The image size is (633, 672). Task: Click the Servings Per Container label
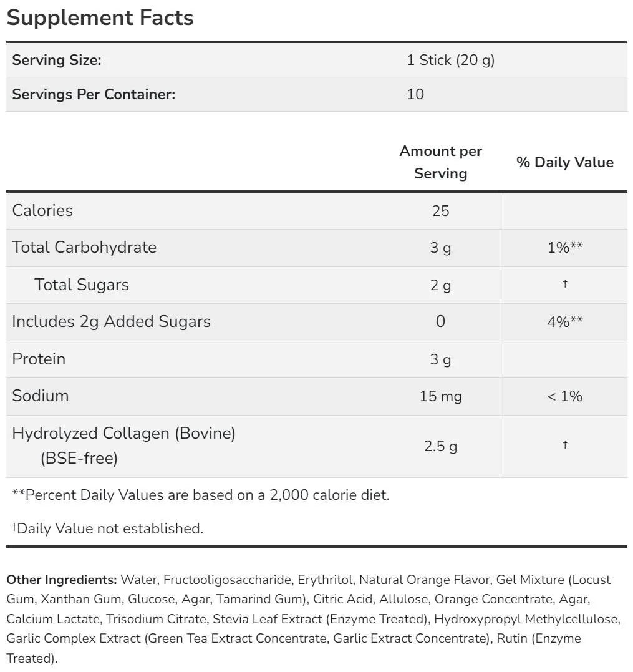point(94,94)
